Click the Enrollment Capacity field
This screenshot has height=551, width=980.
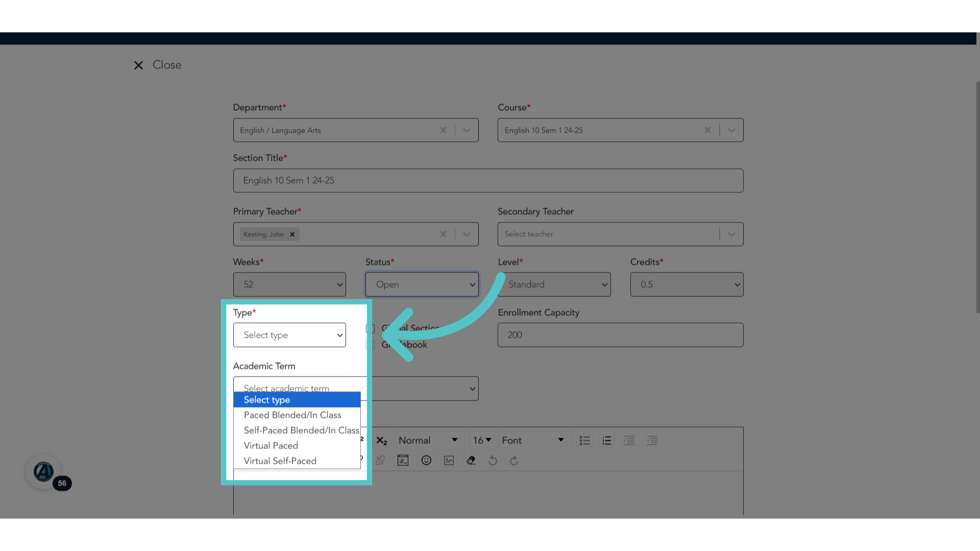click(x=620, y=335)
